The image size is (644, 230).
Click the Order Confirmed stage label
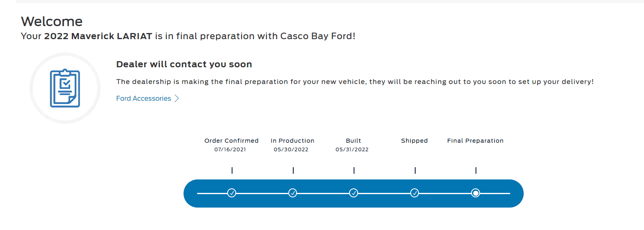tap(232, 141)
